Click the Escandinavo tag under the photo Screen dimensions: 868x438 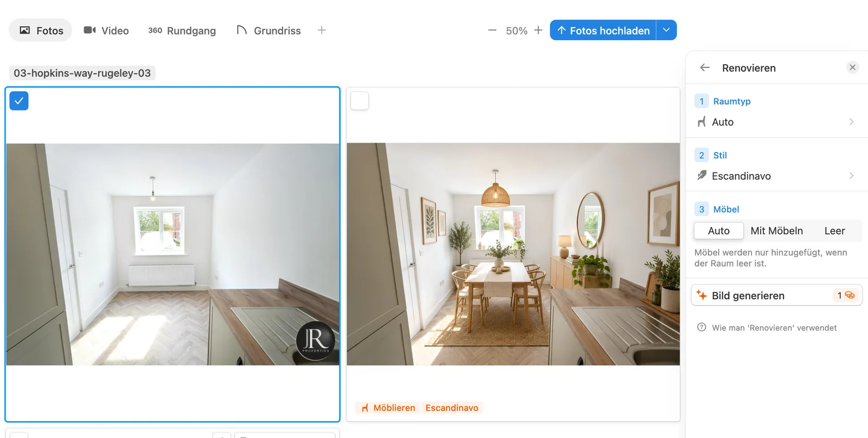coord(452,408)
